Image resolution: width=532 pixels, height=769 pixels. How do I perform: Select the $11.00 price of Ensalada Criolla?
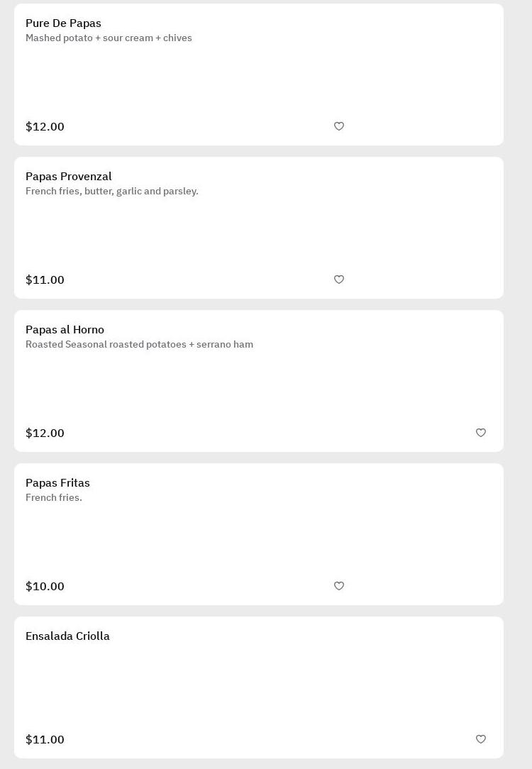pyautogui.click(x=45, y=740)
